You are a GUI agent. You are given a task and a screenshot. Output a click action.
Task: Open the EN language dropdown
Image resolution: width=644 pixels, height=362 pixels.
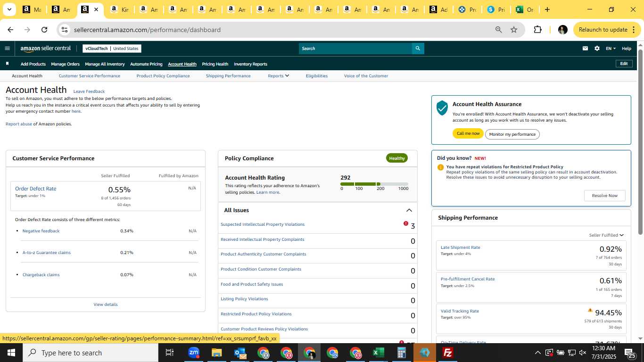coord(611,49)
